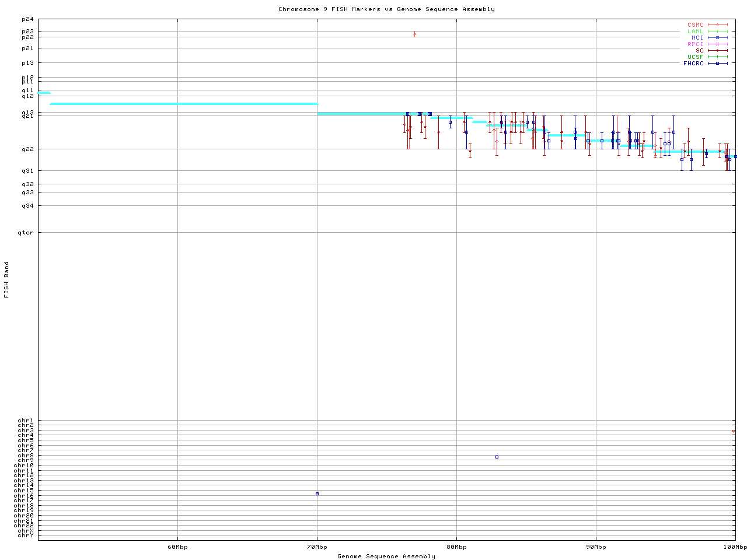747x560 pixels.
Task: Select the blue square marker on chr16 row
Action: pos(317,494)
